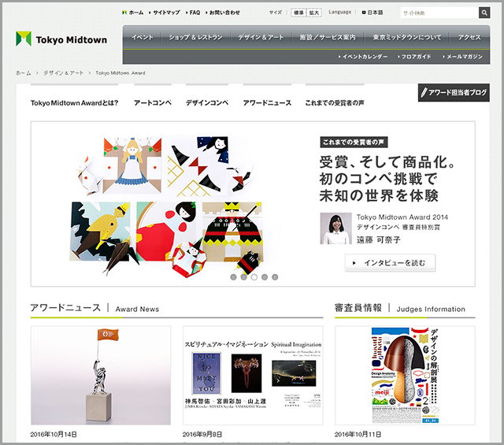The height and width of the screenshot is (445, 504).
Task: Open the FAQ link
Action: pyautogui.click(x=193, y=13)
